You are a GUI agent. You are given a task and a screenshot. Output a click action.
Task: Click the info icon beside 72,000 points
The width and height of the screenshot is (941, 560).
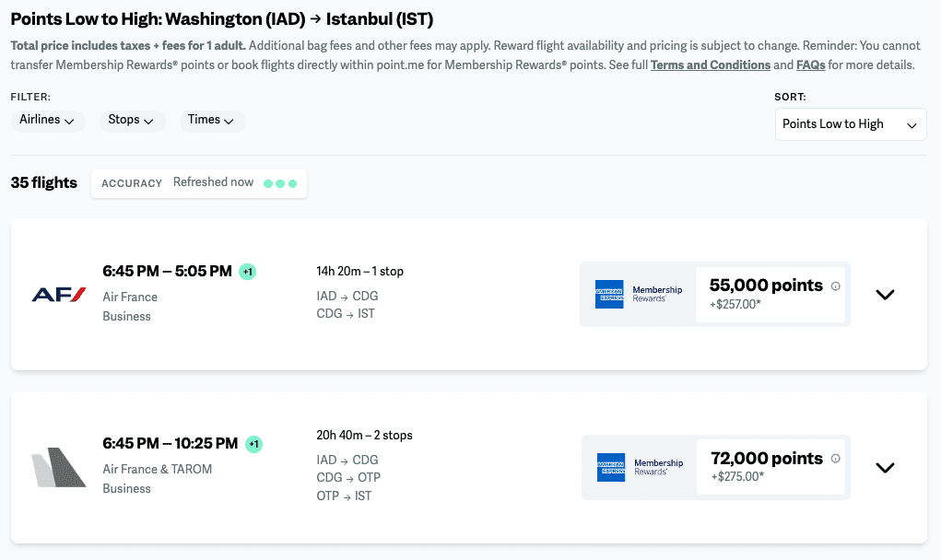tap(836, 459)
